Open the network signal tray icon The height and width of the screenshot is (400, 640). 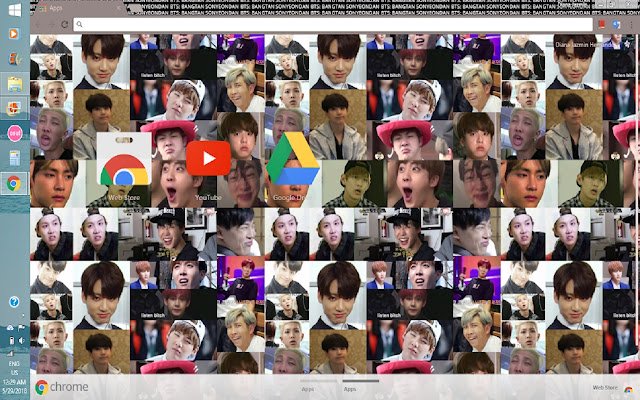pos(11,353)
